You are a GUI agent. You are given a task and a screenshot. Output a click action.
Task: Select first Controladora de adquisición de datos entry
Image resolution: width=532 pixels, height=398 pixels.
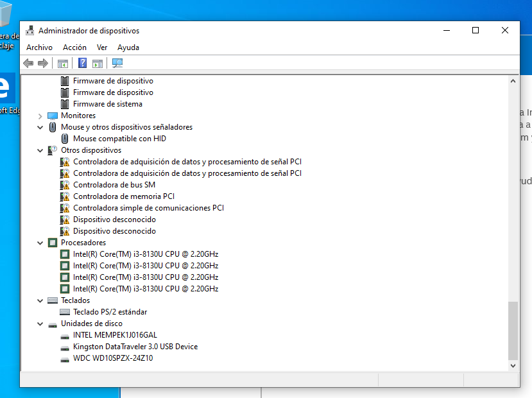pyautogui.click(x=187, y=162)
